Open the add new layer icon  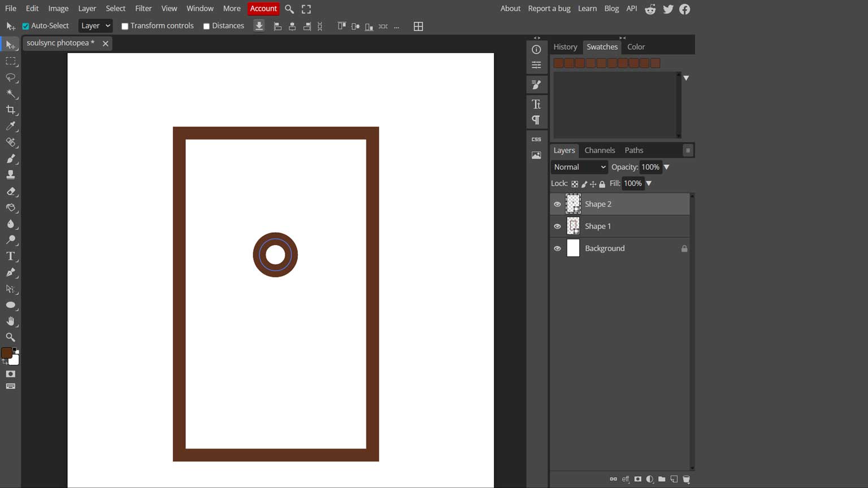point(674,478)
